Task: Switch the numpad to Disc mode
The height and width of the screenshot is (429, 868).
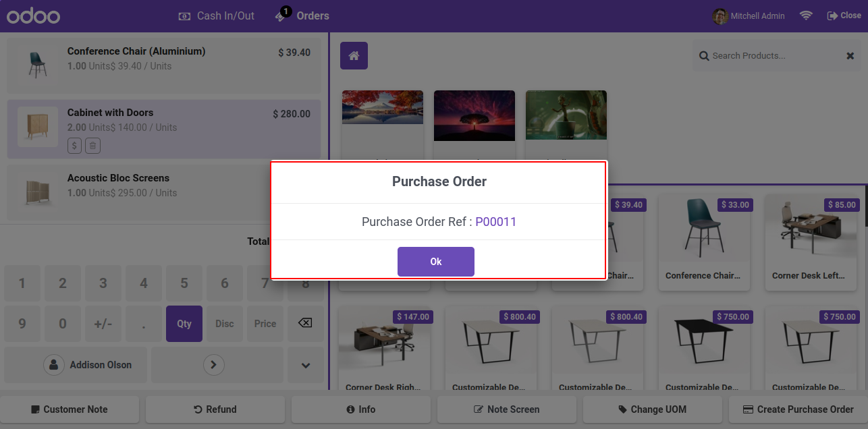Action: [225, 324]
